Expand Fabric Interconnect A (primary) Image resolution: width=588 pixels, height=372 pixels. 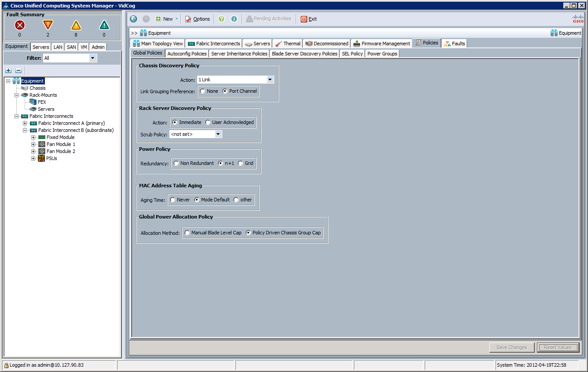[25, 123]
